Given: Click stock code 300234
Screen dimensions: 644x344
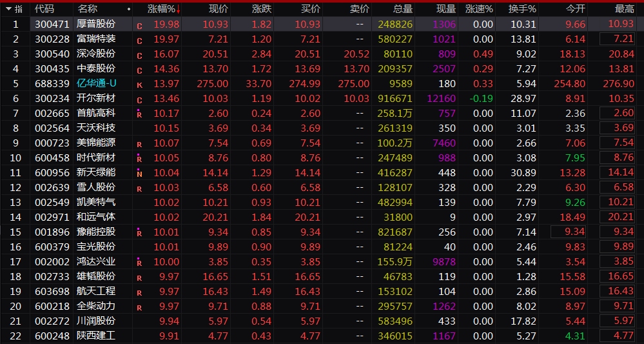Looking at the screenshot, I should point(52,98).
